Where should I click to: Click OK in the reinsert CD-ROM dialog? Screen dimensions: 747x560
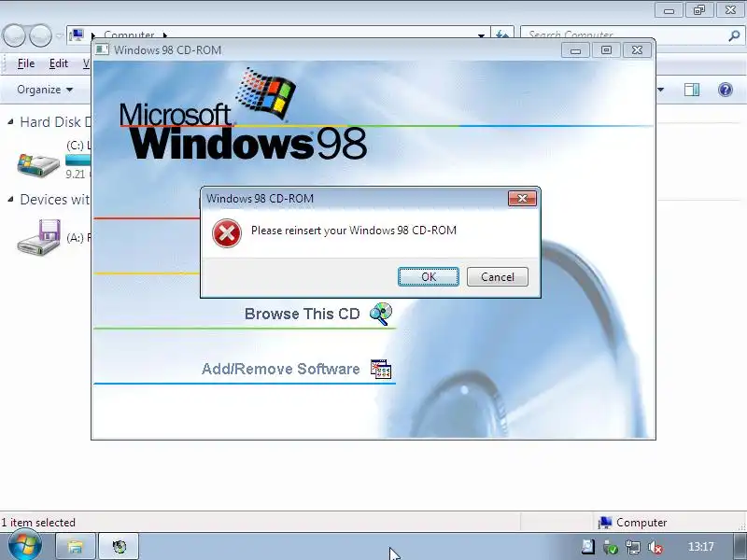tap(429, 276)
